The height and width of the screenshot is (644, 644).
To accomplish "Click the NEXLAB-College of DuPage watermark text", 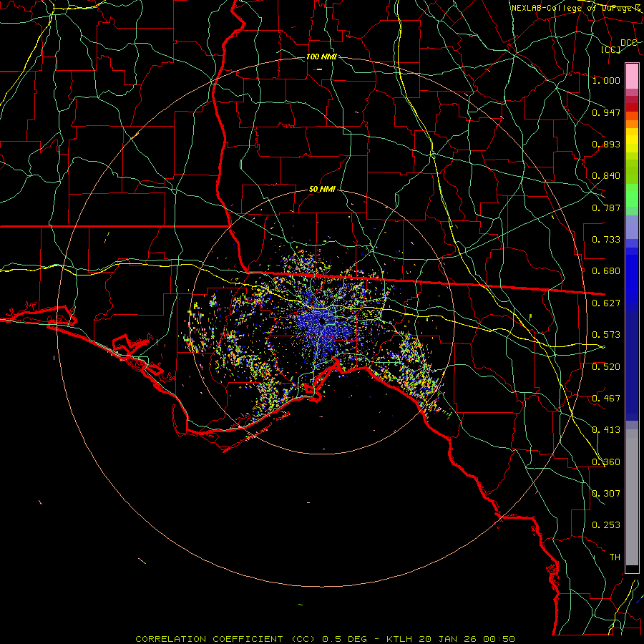I will [x=576, y=8].
